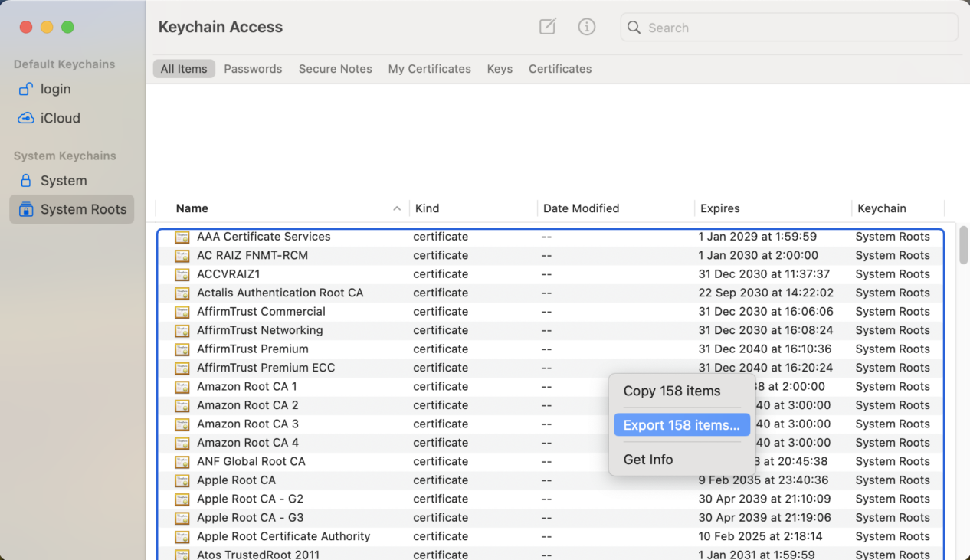
Task: Switch to the My Certificates tab
Action: 429,69
